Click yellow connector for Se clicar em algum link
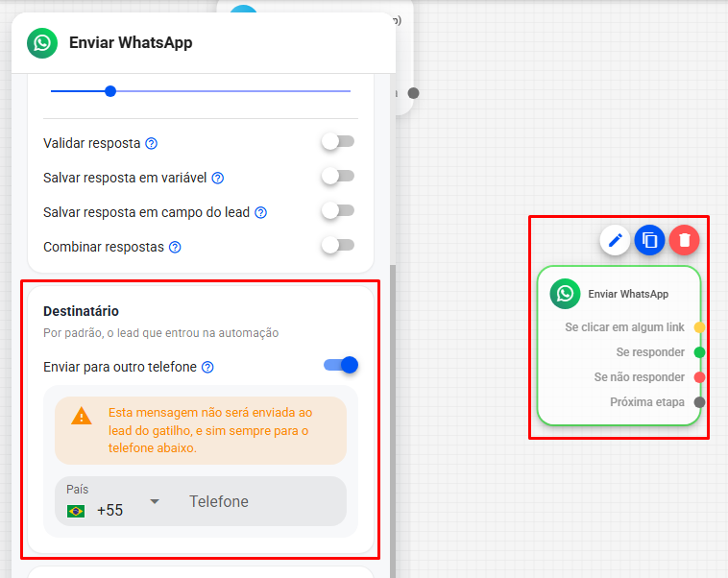 (699, 327)
